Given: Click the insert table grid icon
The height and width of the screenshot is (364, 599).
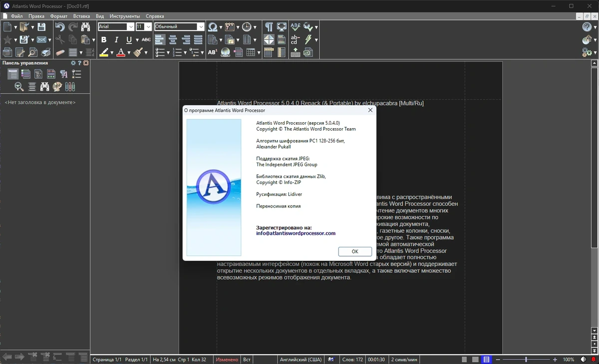Looking at the screenshot, I should (x=251, y=52).
